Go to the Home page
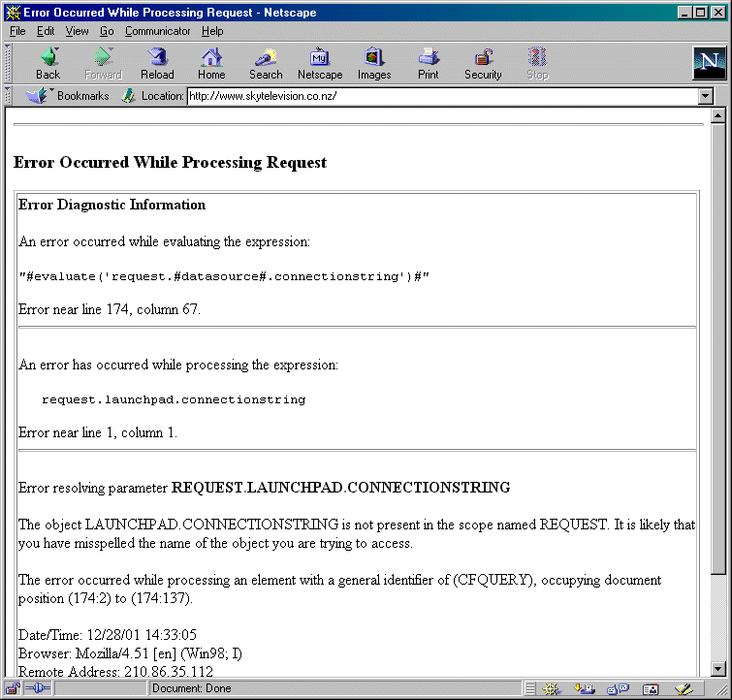Viewport: 732px width, 700px height. (x=211, y=63)
